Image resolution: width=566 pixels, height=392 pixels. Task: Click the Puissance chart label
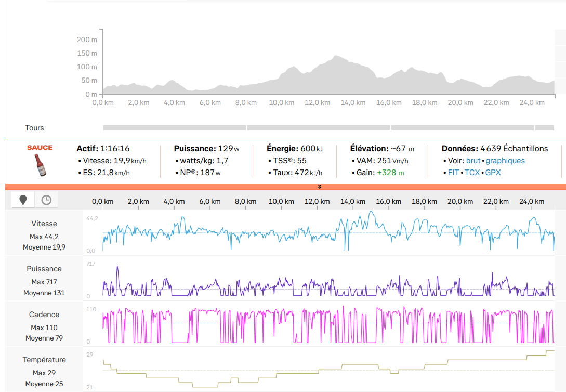point(44,269)
